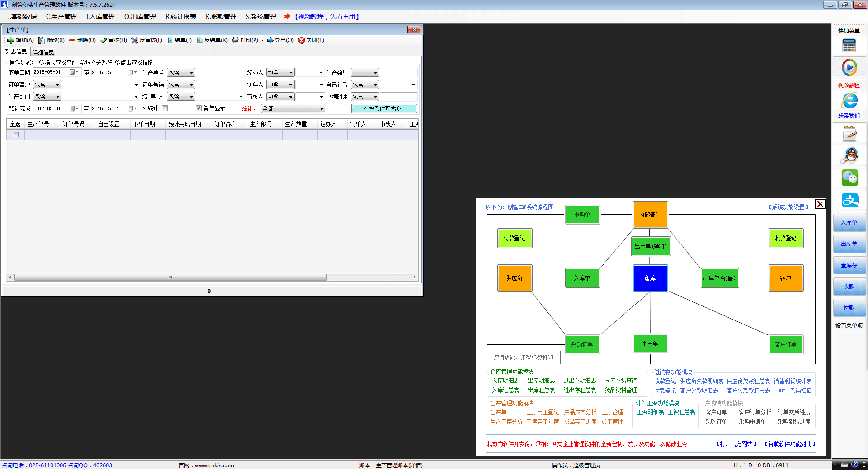The image size is (868, 470).
Task: Click the 仓库 blue node in flowchart
Action: [650, 278]
